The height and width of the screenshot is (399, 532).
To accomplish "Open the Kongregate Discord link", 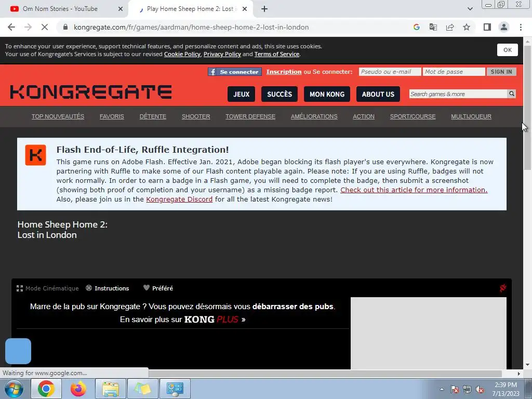I will pyautogui.click(x=179, y=199).
